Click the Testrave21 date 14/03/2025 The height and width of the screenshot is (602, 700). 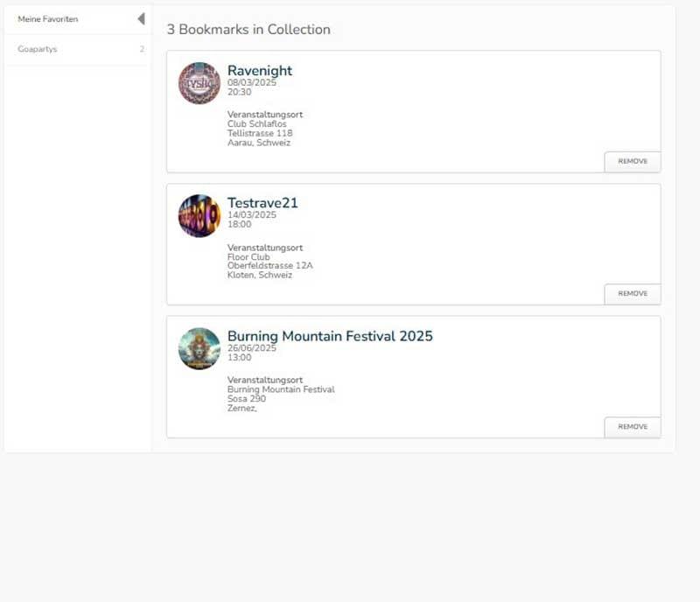click(252, 214)
